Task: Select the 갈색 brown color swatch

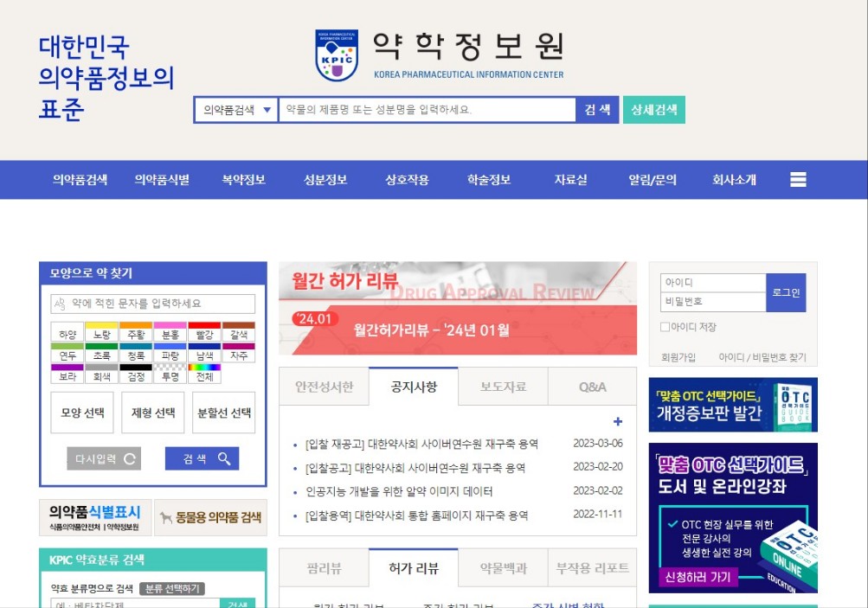Action: pyautogui.click(x=239, y=331)
